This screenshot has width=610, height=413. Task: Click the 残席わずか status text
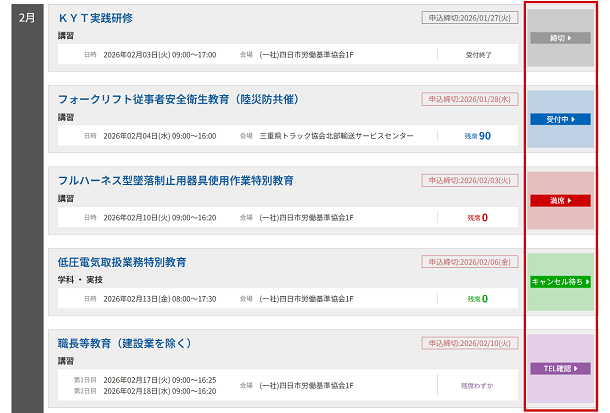pos(477,385)
